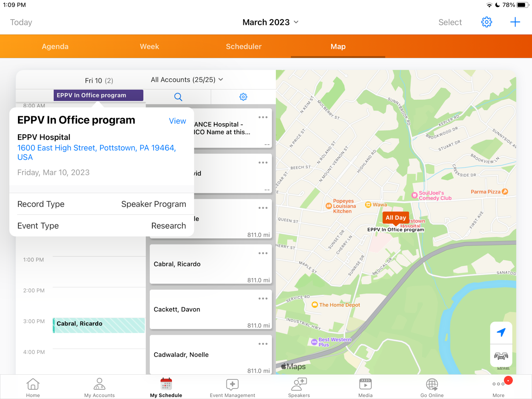Screen dimensions: 532x399
Task: Open more options for Cackett, Davon card
Action: click(263, 299)
